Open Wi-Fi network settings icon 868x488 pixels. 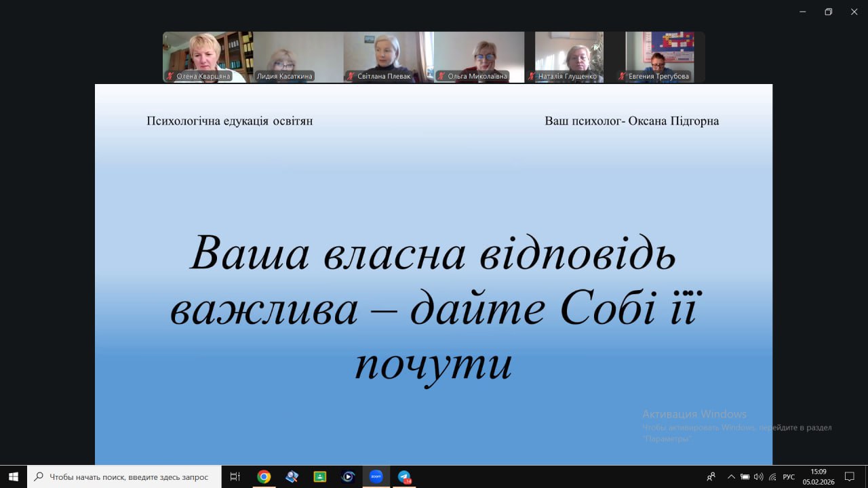point(772,476)
